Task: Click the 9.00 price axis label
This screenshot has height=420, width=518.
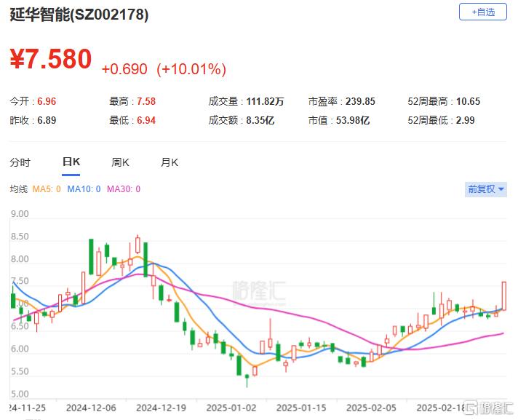Action: click(20, 214)
